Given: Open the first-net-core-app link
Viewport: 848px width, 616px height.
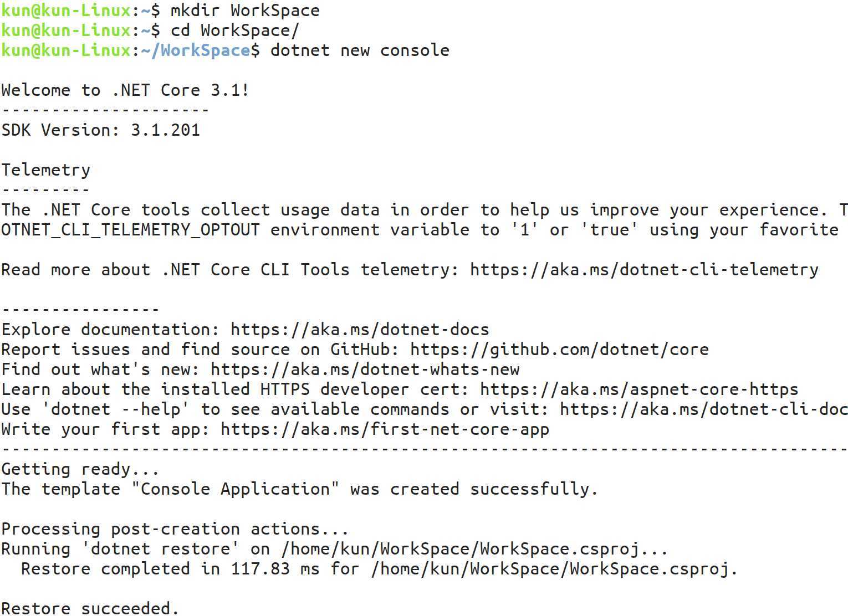Looking at the screenshot, I should point(385,429).
